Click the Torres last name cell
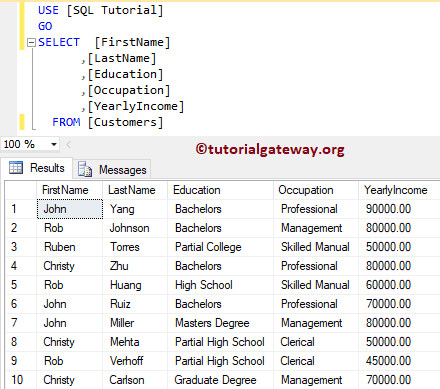The image size is (440, 389). click(135, 247)
